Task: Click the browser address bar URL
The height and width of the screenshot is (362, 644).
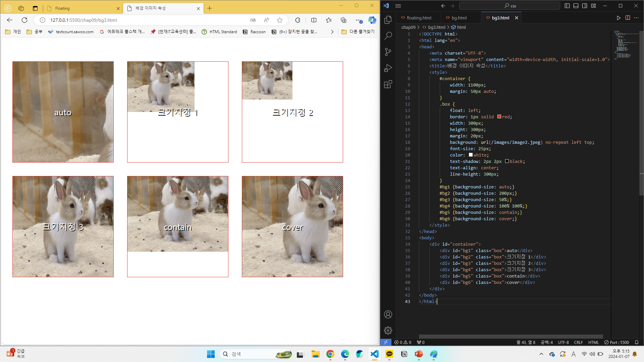Action: pos(84,20)
